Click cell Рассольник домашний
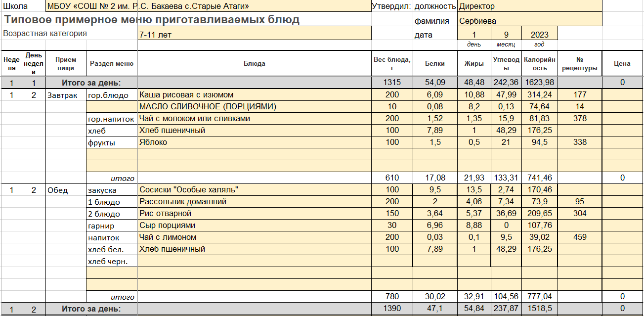 (x=255, y=202)
